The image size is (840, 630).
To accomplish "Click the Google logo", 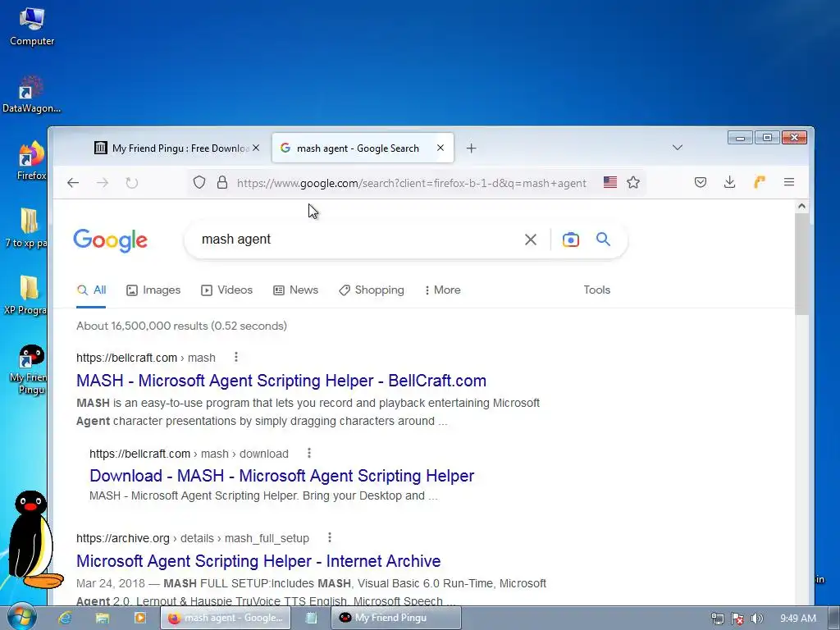I will [111, 240].
